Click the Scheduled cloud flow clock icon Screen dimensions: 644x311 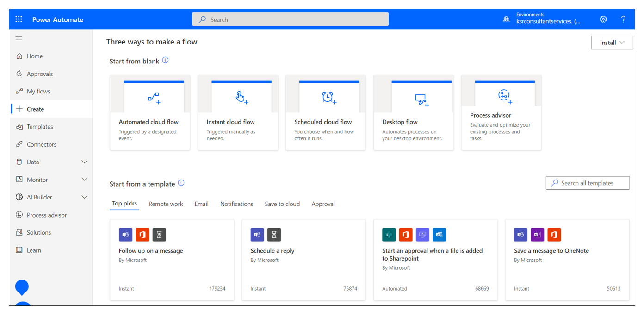329,97
